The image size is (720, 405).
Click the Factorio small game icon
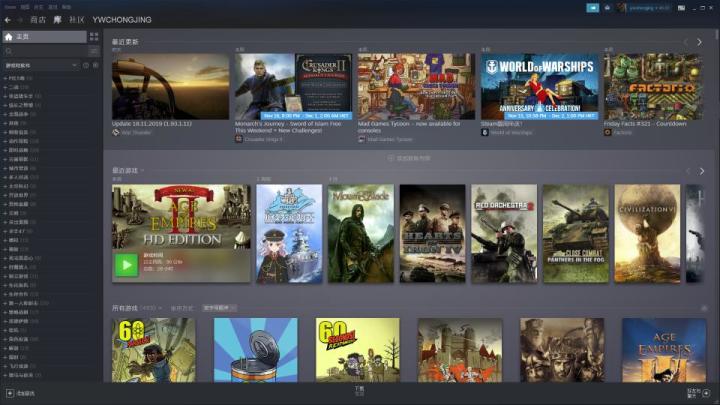[x=608, y=132]
